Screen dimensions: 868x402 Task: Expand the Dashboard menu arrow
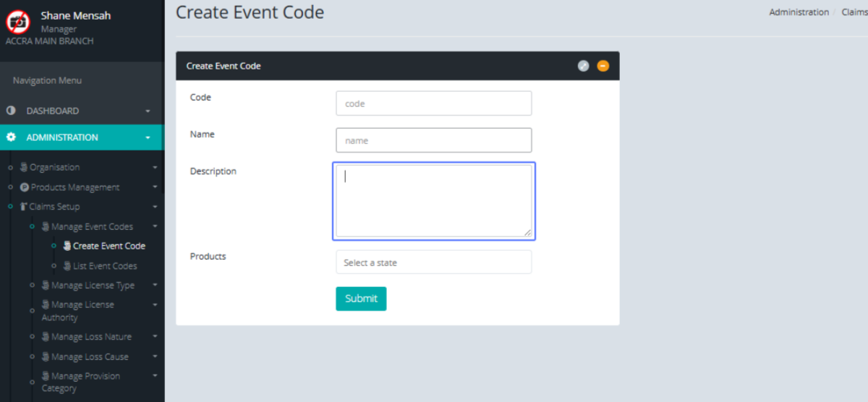coord(148,111)
